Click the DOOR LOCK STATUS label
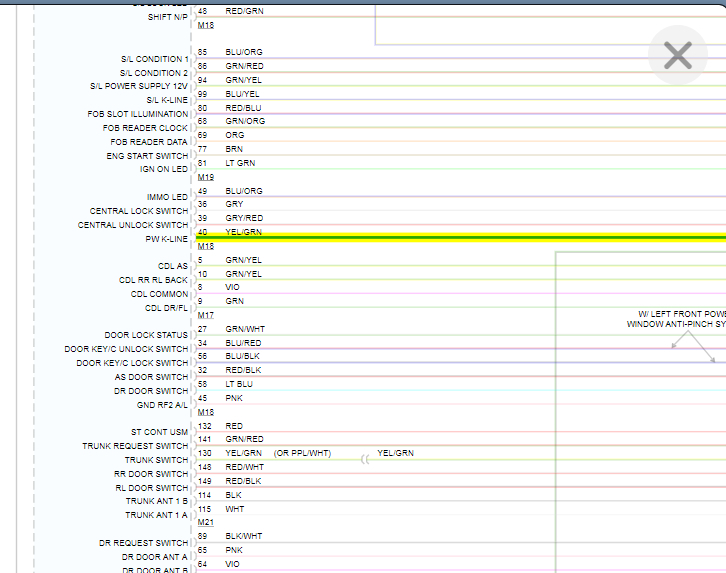The height and width of the screenshot is (573, 726). coord(146,335)
